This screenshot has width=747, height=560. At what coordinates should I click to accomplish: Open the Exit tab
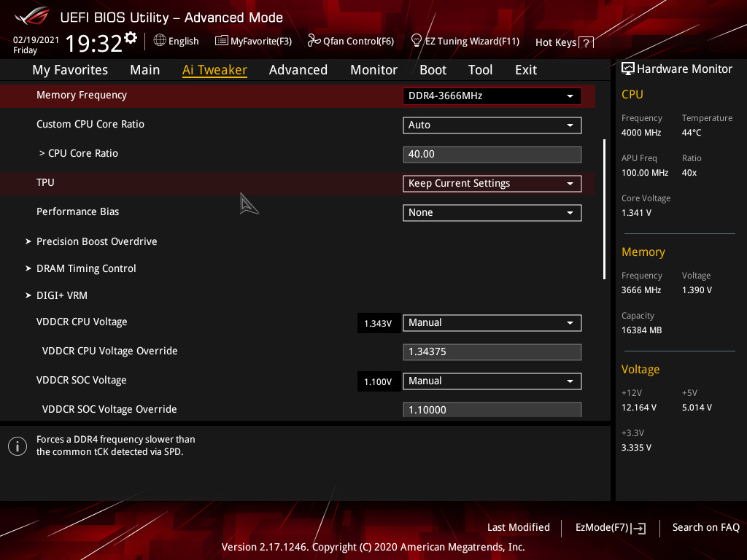coord(526,70)
